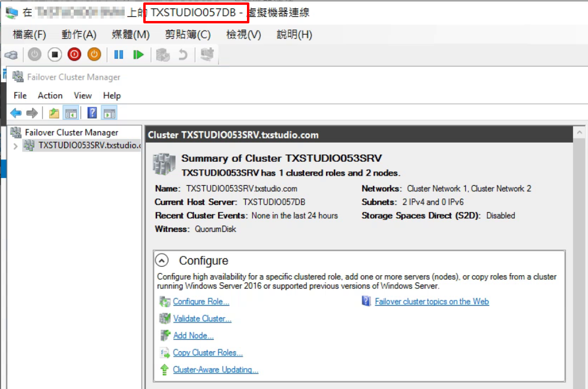Click the Copy Cluster Roles icon

(165, 352)
